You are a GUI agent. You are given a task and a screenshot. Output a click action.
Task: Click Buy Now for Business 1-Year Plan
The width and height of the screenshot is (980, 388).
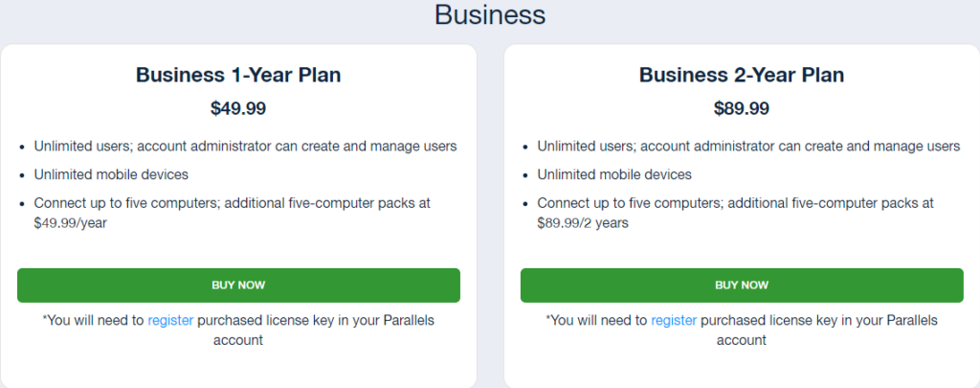coord(238,285)
